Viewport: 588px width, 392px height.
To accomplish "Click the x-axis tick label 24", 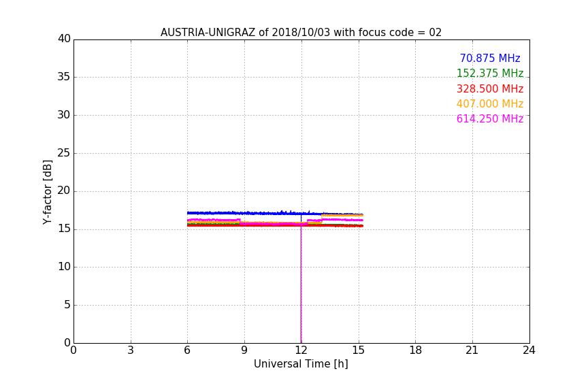I will click(529, 350).
